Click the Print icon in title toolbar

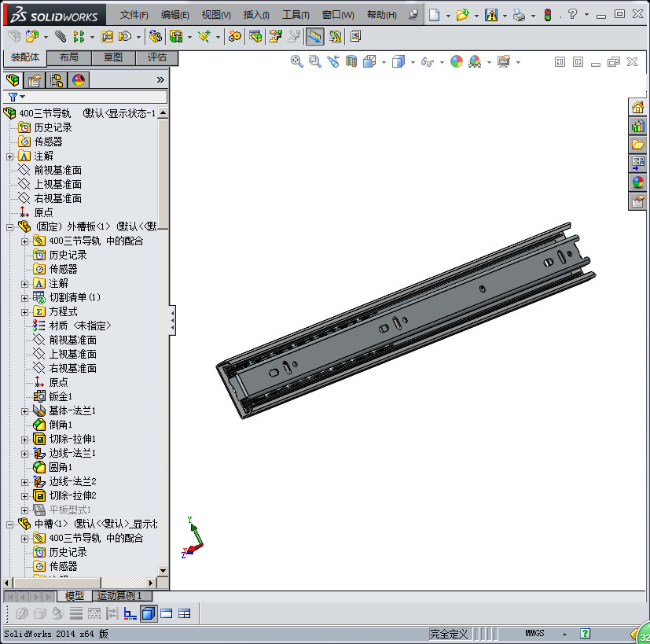(519, 16)
